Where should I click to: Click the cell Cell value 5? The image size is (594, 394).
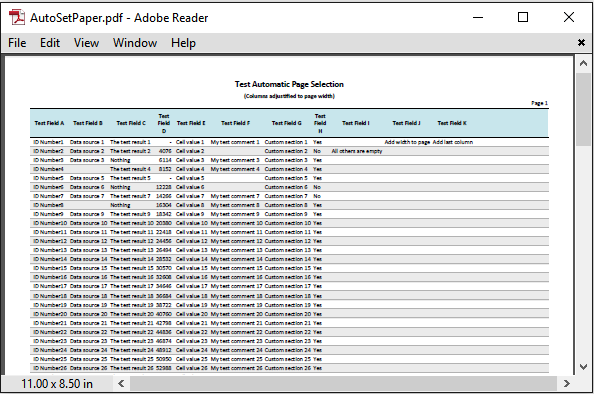coord(190,178)
